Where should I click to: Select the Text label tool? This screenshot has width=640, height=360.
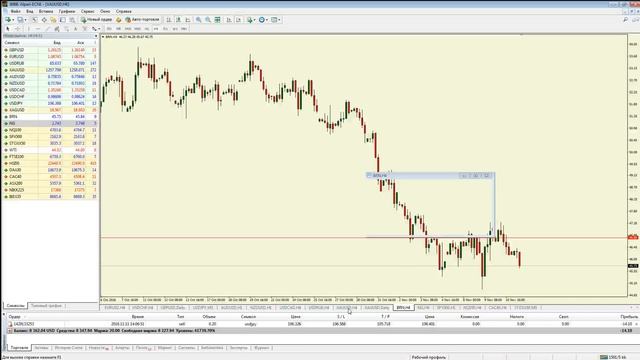85,29
